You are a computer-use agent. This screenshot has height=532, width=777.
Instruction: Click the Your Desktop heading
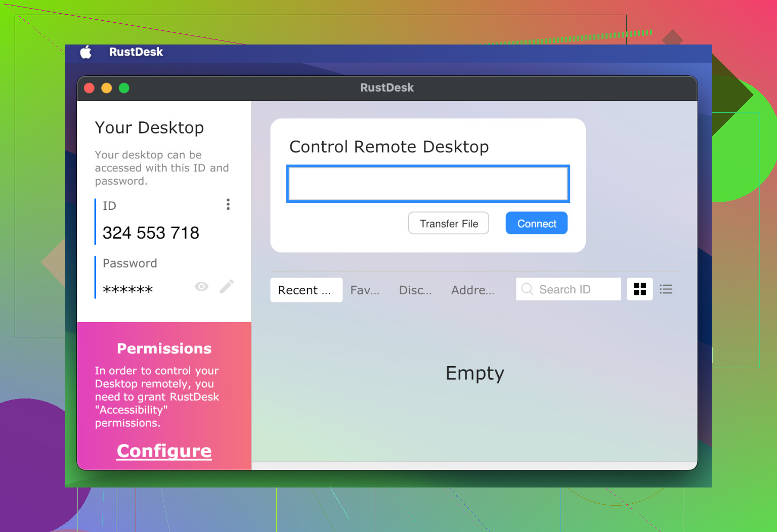coord(149,127)
